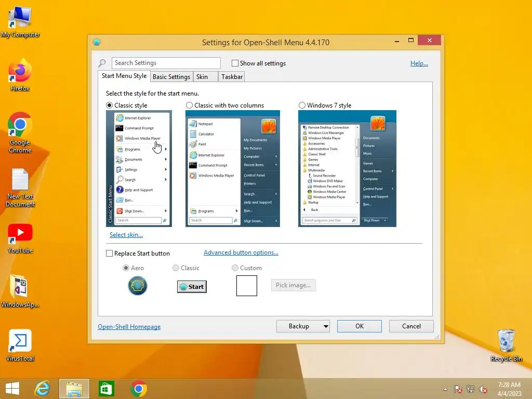Open the YouTube desktop shortcut

click(20, 238)
